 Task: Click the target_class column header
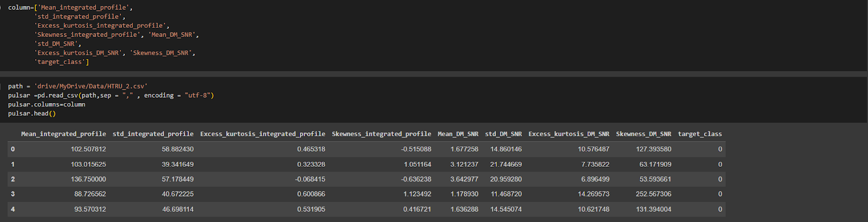coord(700,134)
